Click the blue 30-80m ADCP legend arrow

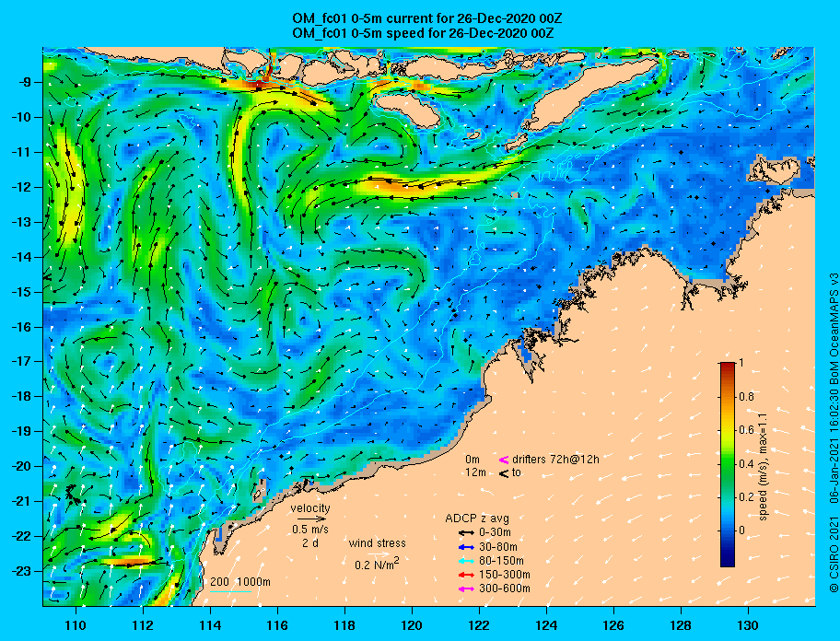(x=466, y=547)
